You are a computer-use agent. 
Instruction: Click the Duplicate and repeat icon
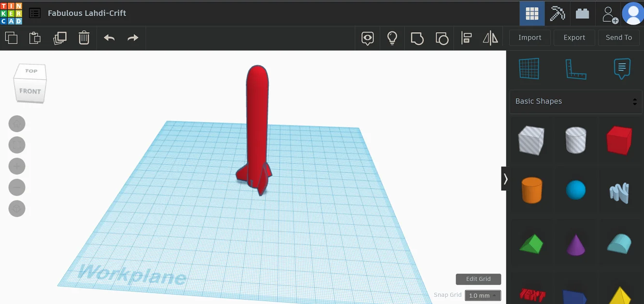click(x=60, y=38)
